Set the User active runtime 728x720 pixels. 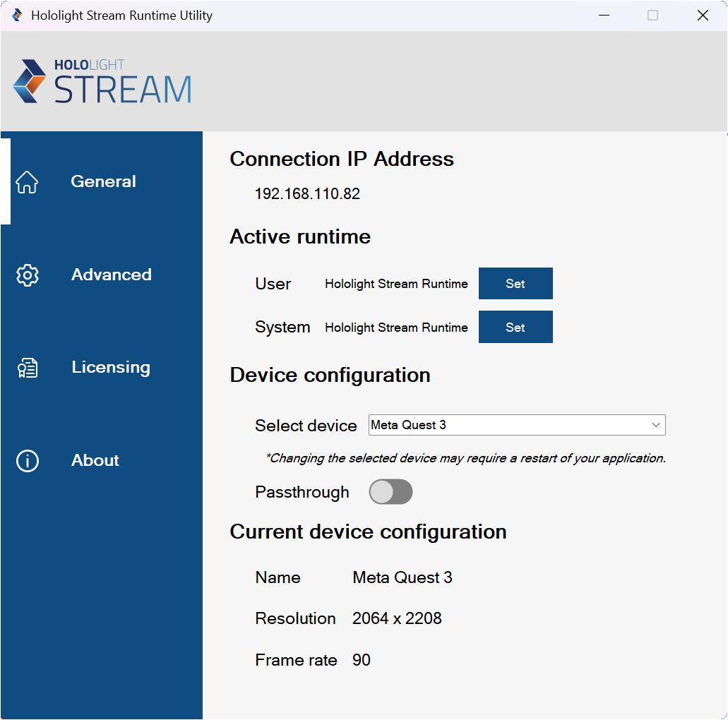515,284
